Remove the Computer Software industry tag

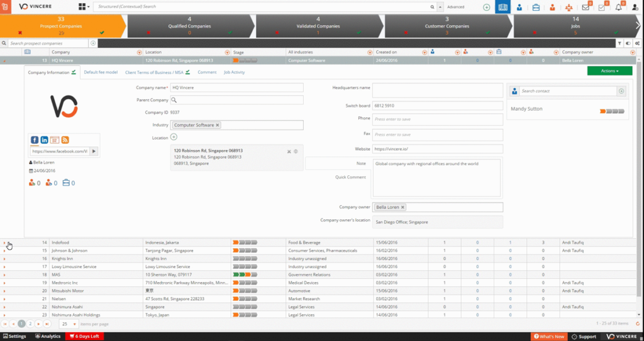pos(218,125)
